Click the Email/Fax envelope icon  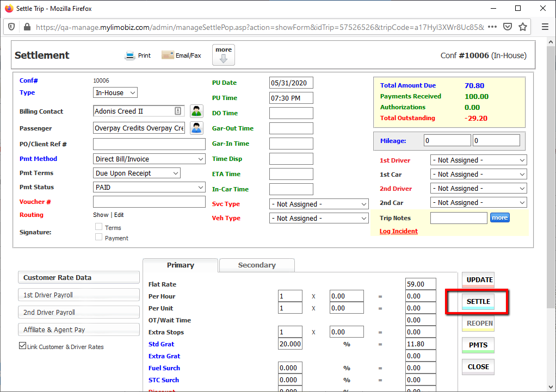click(x=168, y=55)
